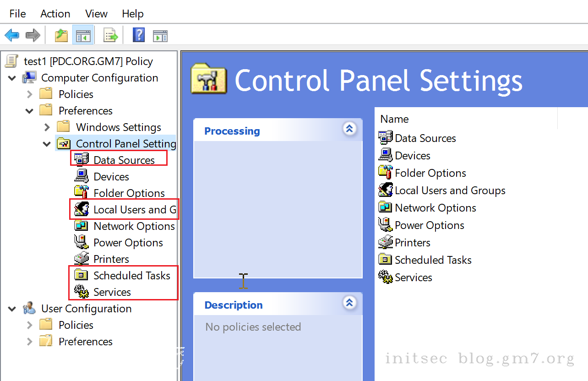Open the Action menu
The image size is (588, 381).
pyautogui.click(x=55, y=14)
